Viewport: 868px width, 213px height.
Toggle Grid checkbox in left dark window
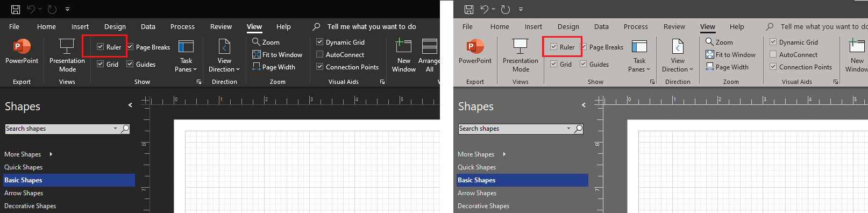coord(100,64)
